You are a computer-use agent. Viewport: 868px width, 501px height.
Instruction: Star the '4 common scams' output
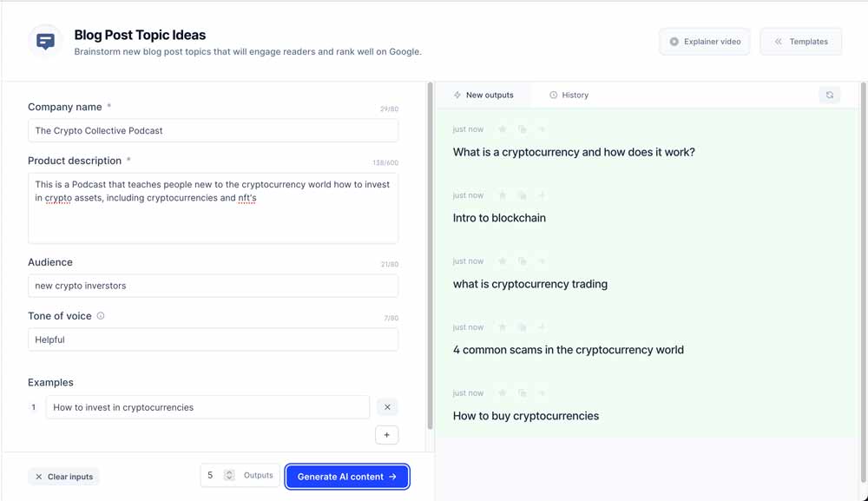point(502,326)
